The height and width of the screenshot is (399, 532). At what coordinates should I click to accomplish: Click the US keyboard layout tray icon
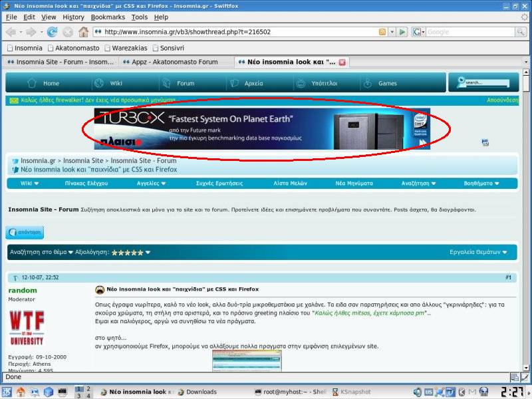tap(428, 392)
